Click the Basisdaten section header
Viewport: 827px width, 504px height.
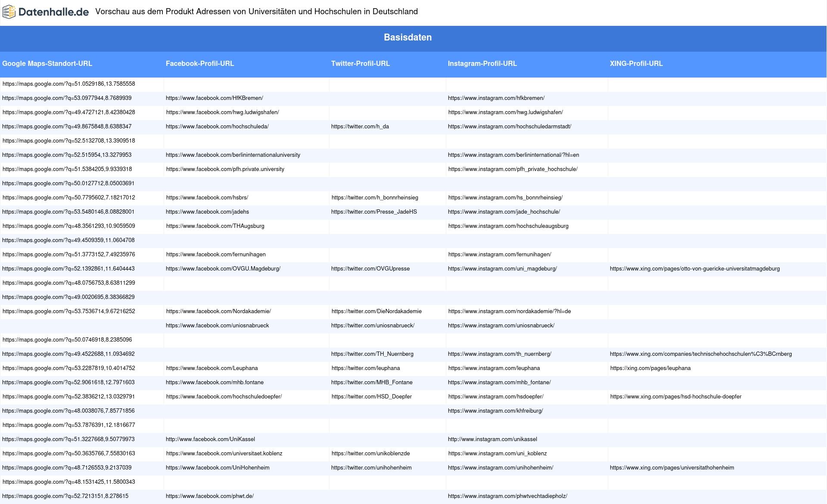[x=407, y=37]
